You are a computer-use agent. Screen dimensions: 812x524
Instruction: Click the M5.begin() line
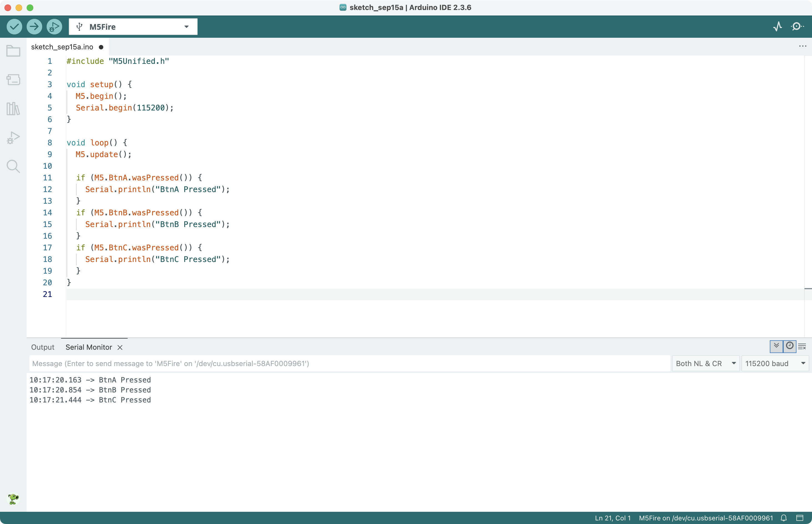(101, 96)
